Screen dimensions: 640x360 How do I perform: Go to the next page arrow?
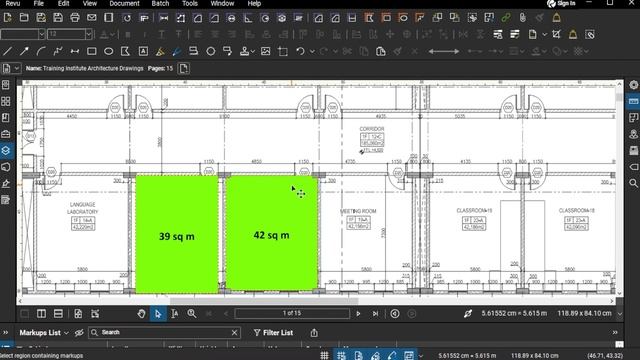click(x=358, y=313)
